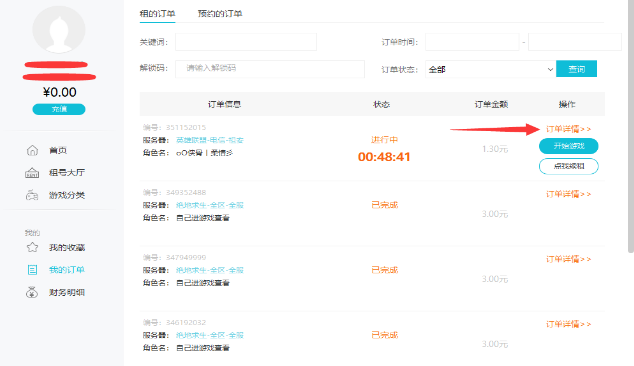The image size is (634, 366).
Task: Open 我的收藏 in the sidebar
Action: point(67,248)
